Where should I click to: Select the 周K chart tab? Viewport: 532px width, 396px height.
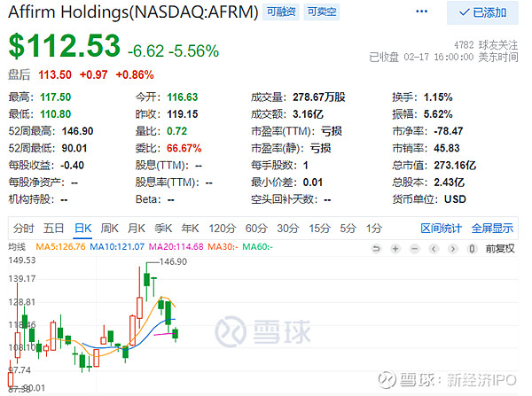point(110,229)
